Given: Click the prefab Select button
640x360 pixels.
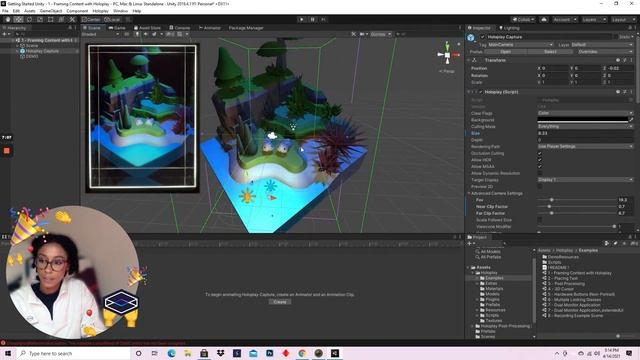Looking at the screenshot, I should point(550,52).
